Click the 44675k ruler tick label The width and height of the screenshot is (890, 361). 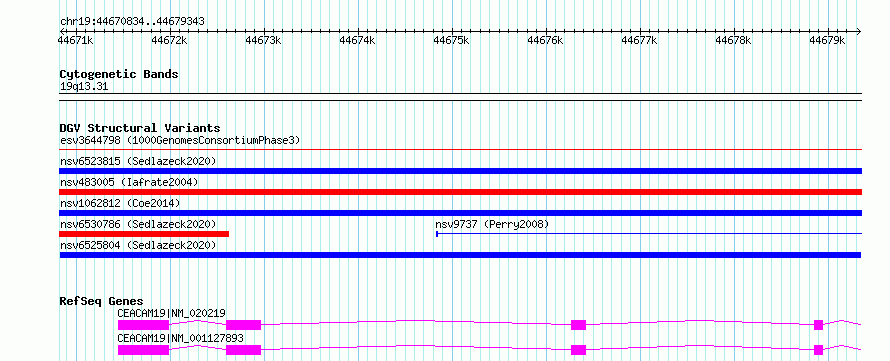point(452,40)
